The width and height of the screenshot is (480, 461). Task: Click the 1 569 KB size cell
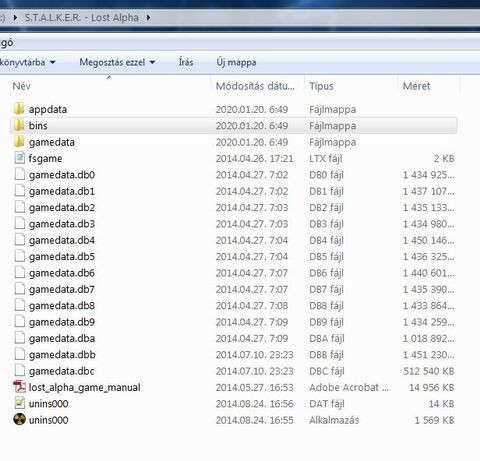[x=434, y=420]
